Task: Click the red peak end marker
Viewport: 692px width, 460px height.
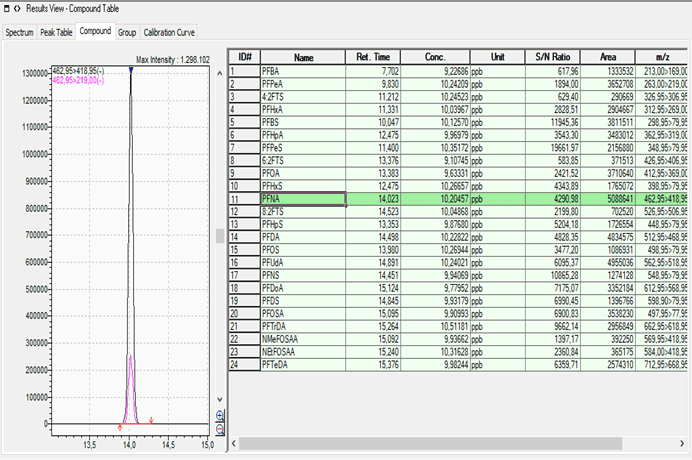Action: [151, 420]
